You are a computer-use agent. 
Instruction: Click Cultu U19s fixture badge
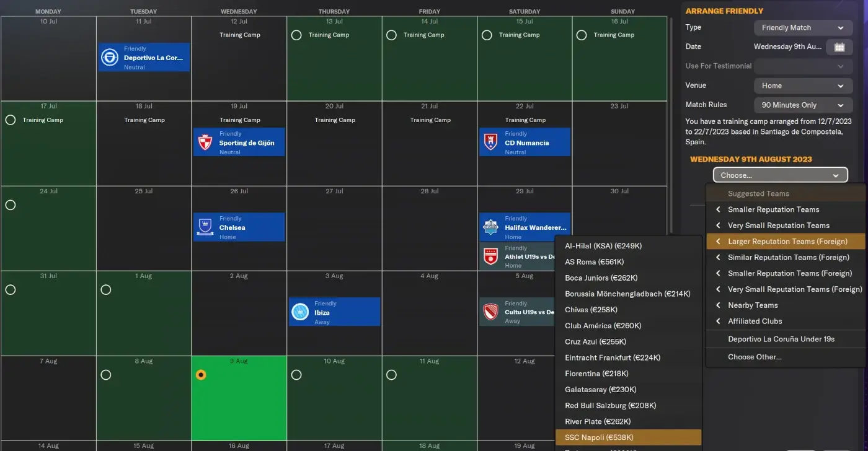[490, 312]
